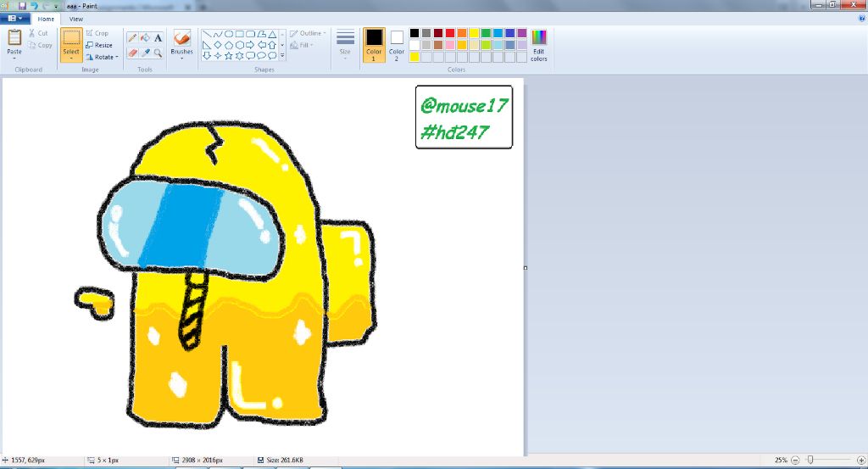Select the Eraser tool
Screen dimensions: 868x469
(132, 53)
